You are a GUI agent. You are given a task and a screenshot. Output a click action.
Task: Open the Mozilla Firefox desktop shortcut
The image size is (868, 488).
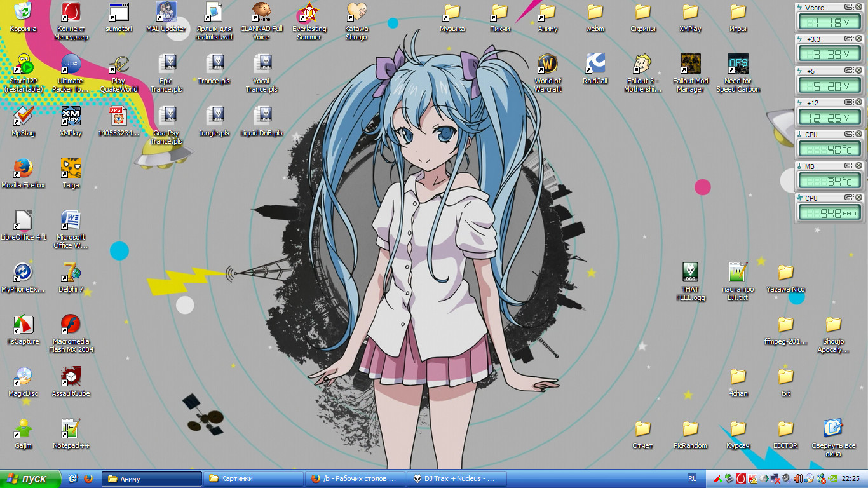(23, 173)
